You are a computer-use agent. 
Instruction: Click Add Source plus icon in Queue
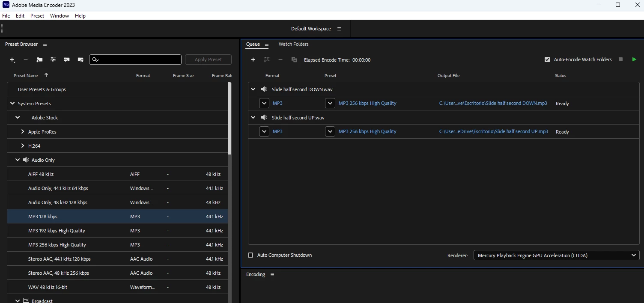coord(253,60)
